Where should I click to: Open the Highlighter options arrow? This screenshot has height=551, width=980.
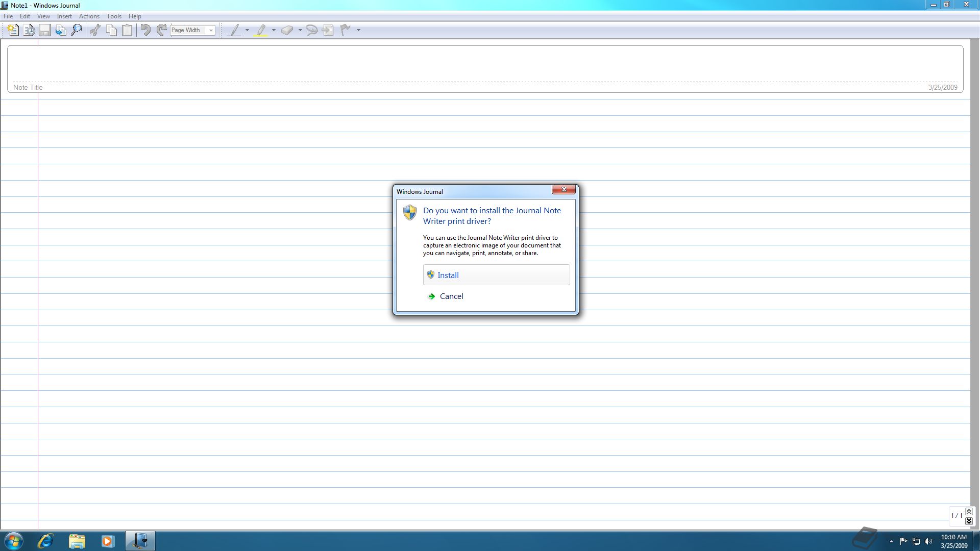(274, 30)
